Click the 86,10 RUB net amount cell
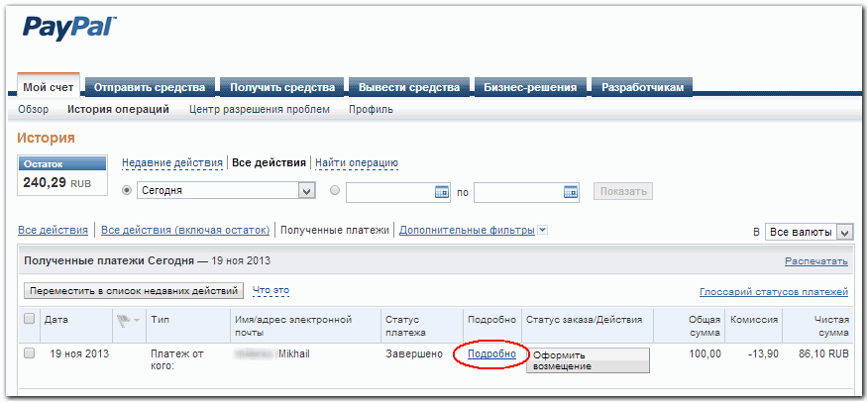This screenshot has height=402, width=868. point(824,353)
